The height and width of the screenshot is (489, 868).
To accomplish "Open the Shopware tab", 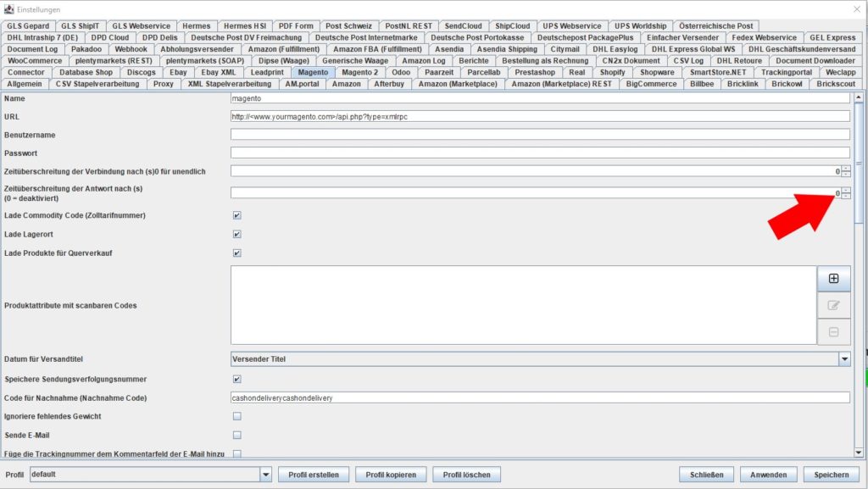I will [657, 73].
